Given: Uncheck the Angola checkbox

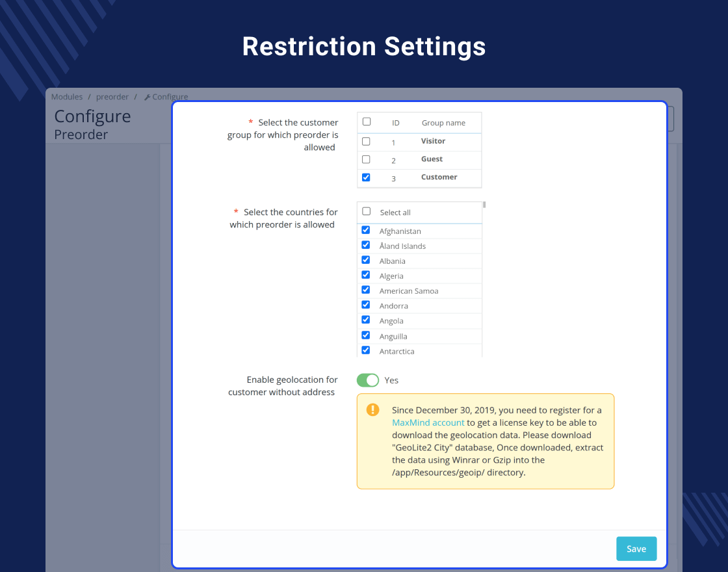Looking at the screenshot, I should [366, 319].
